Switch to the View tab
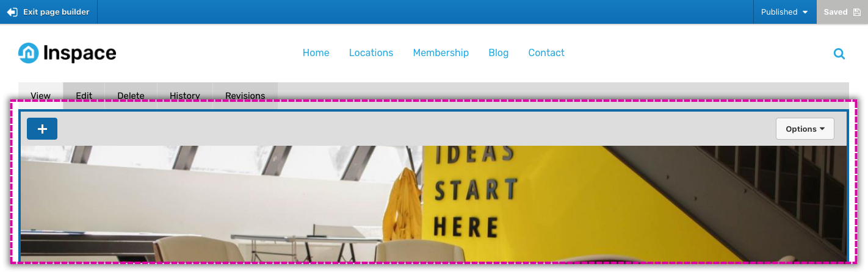 pos(40,96)
